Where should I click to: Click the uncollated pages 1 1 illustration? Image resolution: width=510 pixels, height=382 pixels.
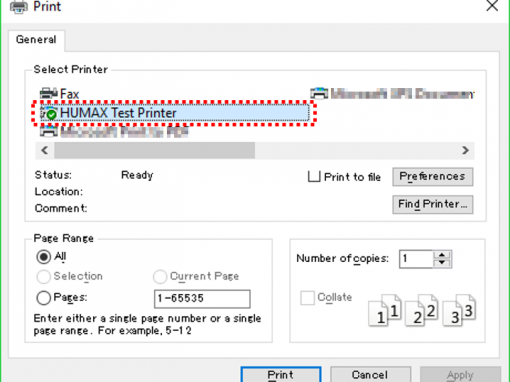pyautogui.click(x=385, y=310)
